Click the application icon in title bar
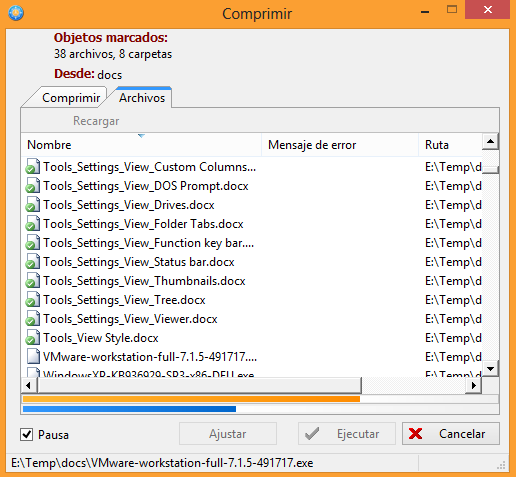Viewport: 516px width, 477px height. point(16,13)
